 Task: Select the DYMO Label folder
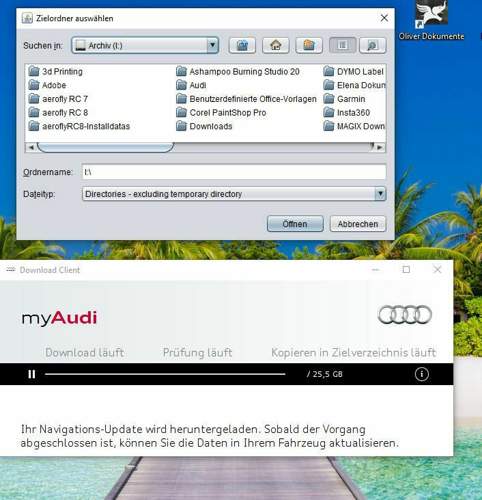354,71
